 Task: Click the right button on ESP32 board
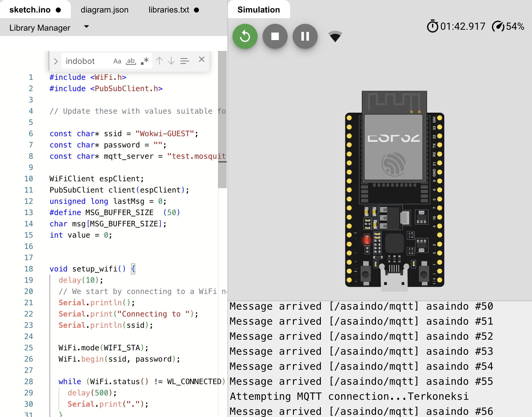[x=424, y=274]
